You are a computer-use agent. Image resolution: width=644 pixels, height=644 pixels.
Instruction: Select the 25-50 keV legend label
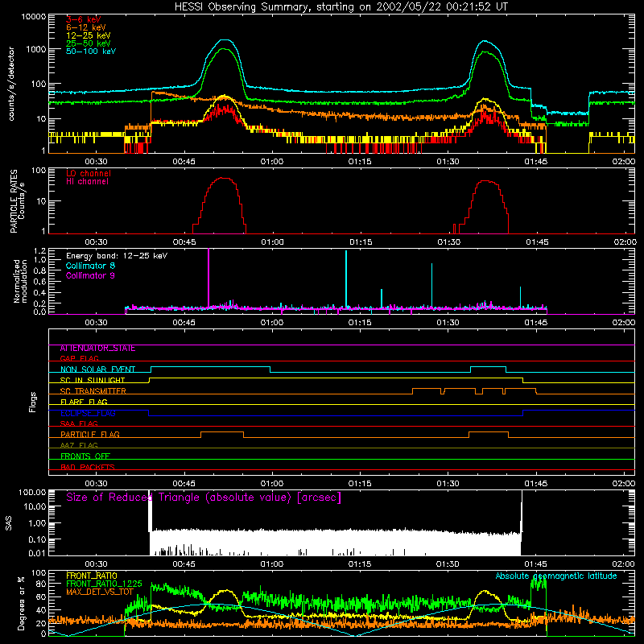coord(89,43)
